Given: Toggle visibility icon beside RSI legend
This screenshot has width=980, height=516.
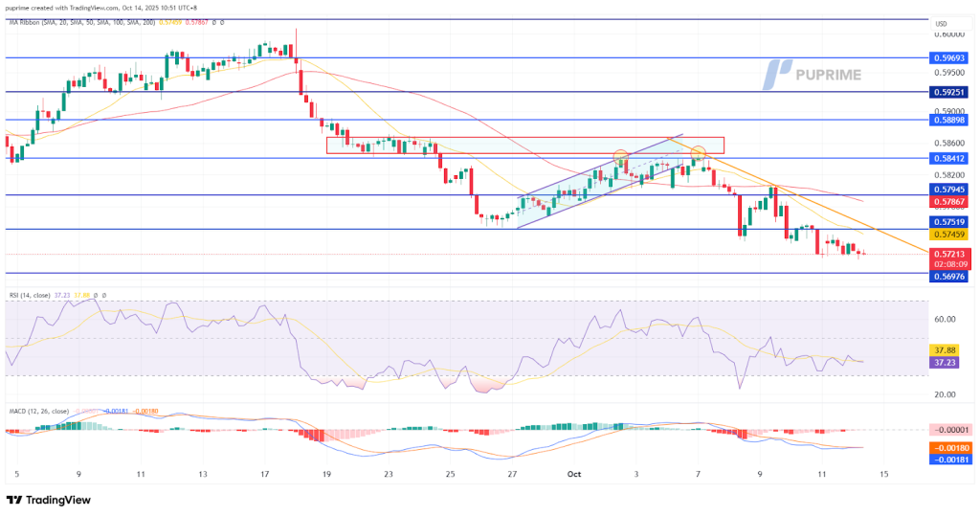Looking at the screenshot, I should pyautogui.click(x=95, y=295).
